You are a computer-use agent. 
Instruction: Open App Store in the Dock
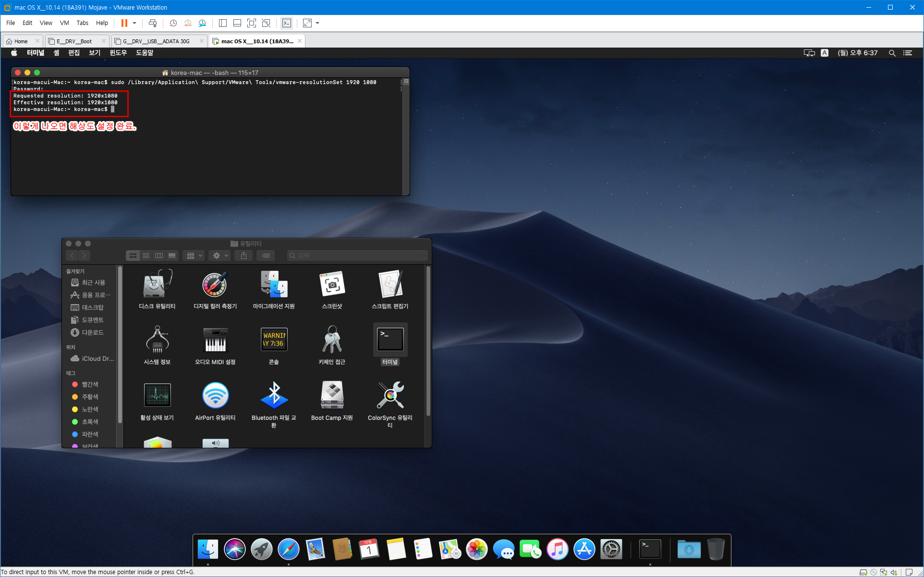pyautogui.click(x=584, y=549)
